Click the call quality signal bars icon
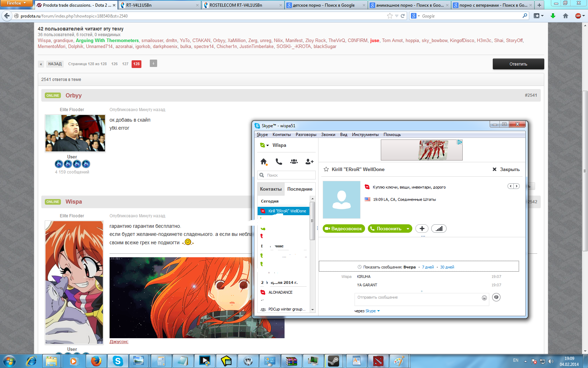This screenshot has height=368, width=588. click(439, 229)
